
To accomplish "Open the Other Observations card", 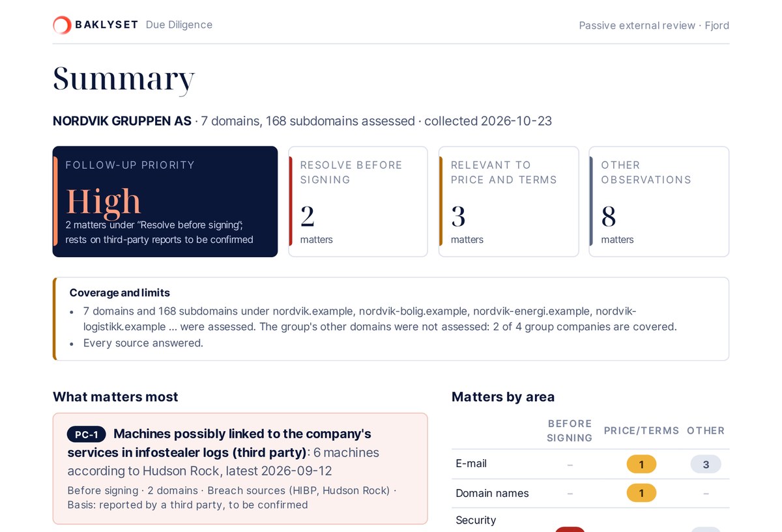I will pos(659,201).
